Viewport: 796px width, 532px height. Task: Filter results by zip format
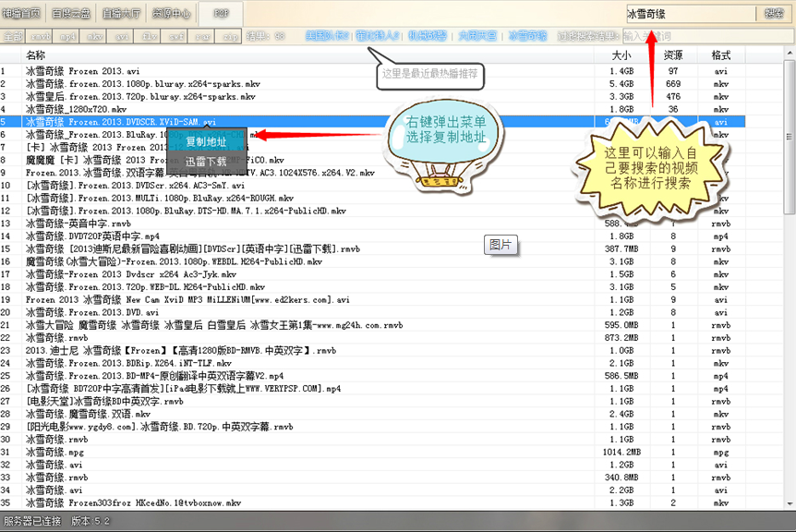coord(231,37)
